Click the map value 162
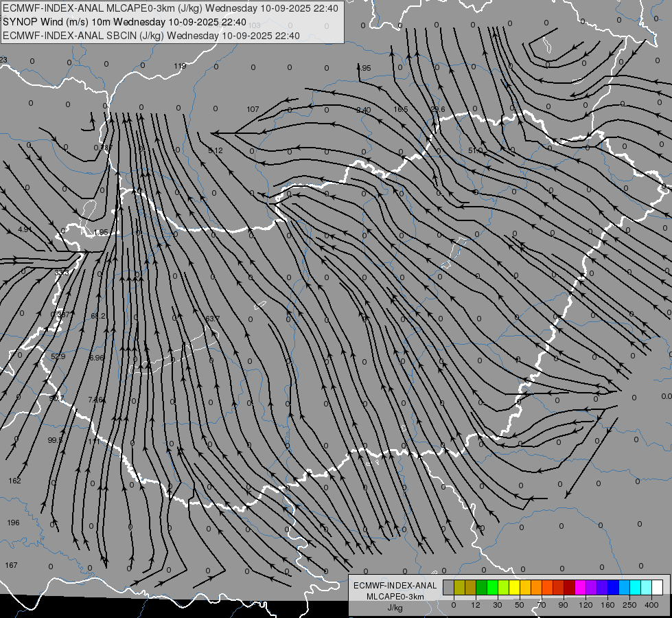This screenshot has height=618, width=672. pyautogui.click(x=14, y=481)
